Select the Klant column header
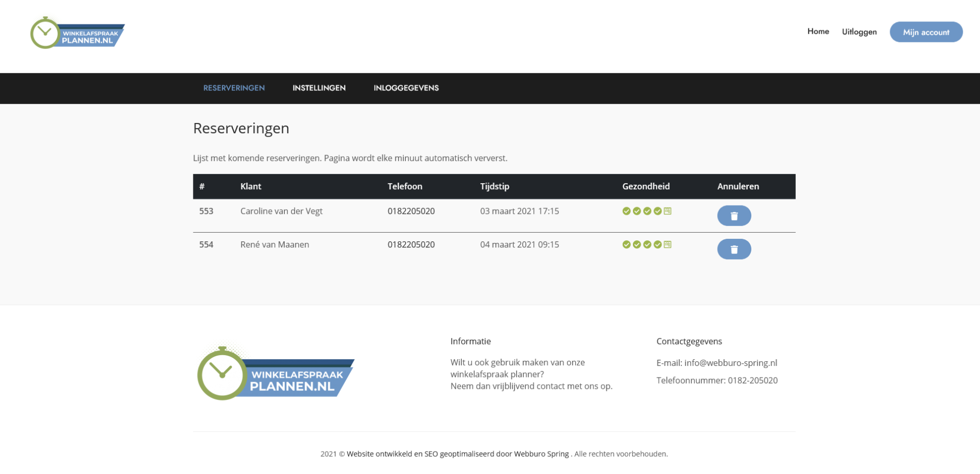980x474 pixels. (x=251, y=187)
